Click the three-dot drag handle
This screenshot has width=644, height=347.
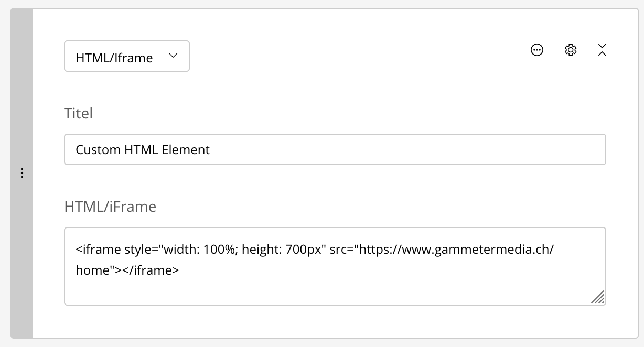tap(22, 173)
